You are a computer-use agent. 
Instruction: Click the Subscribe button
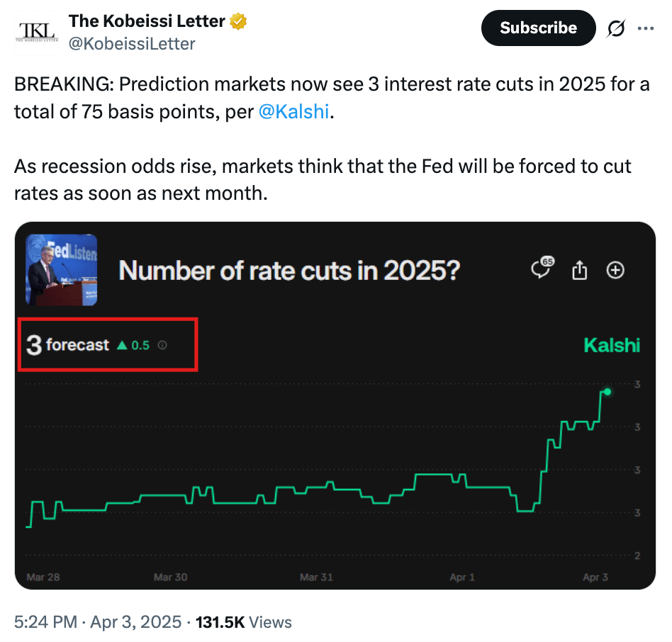(538, 28)
